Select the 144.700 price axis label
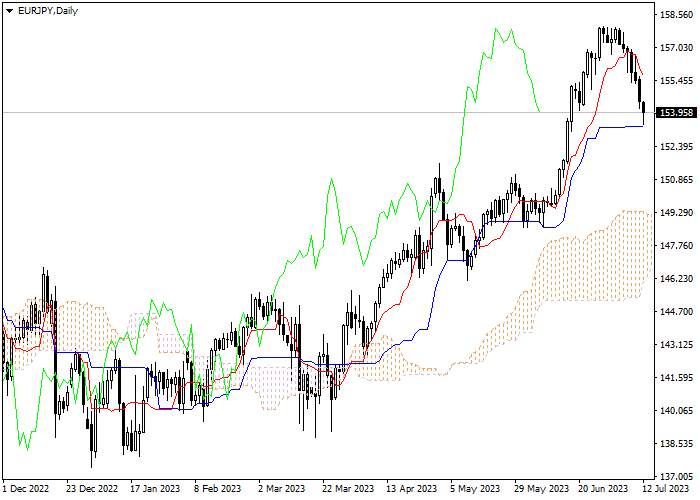The image size is (700, 500). coord(677,312)
